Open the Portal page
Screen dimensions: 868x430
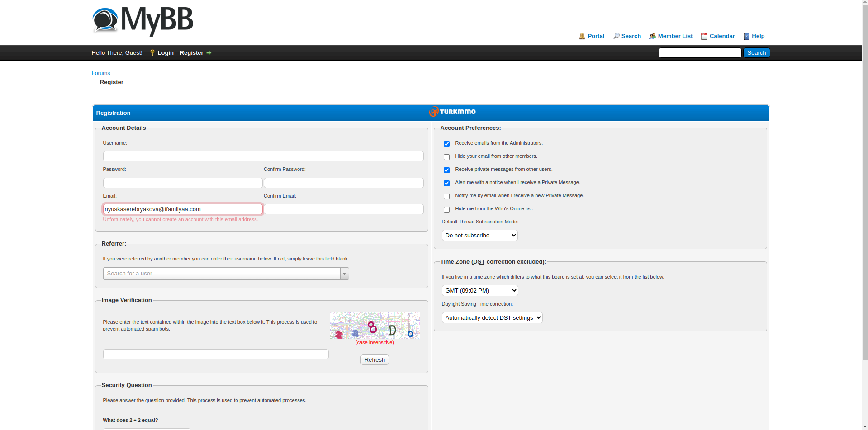click(x=596, y=36)
